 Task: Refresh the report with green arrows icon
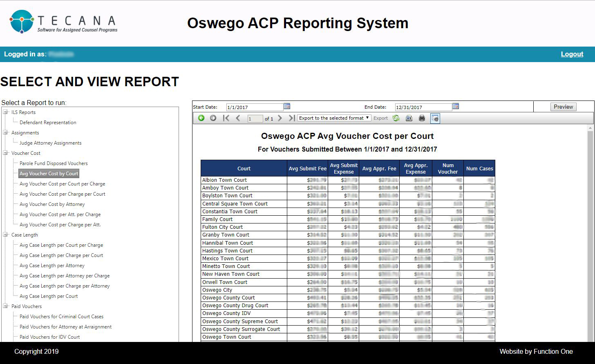[396, 118]
